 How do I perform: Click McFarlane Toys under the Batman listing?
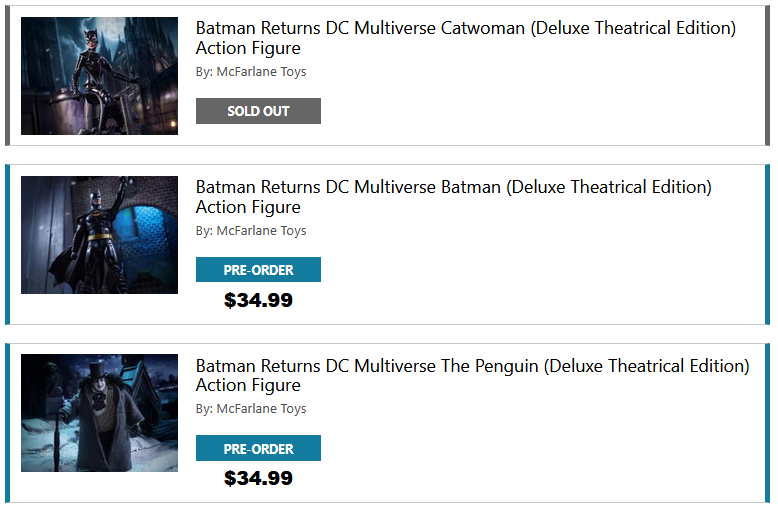tap(261, 231)
